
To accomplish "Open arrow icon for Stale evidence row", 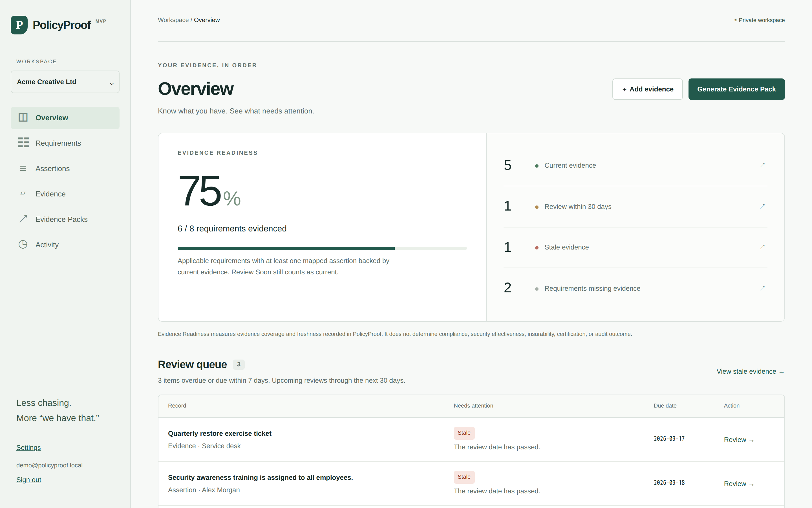I will click(762, 247).
